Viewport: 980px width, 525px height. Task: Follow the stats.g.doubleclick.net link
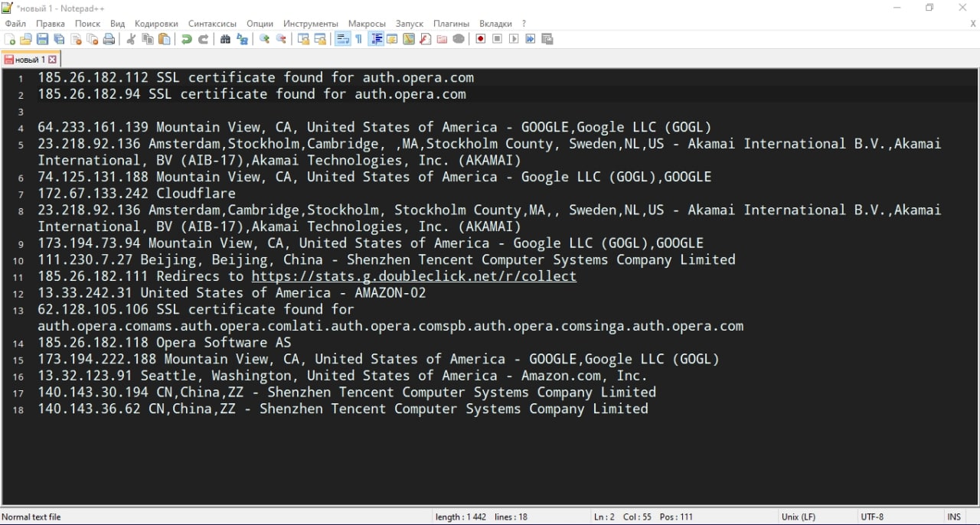(414, 276)
